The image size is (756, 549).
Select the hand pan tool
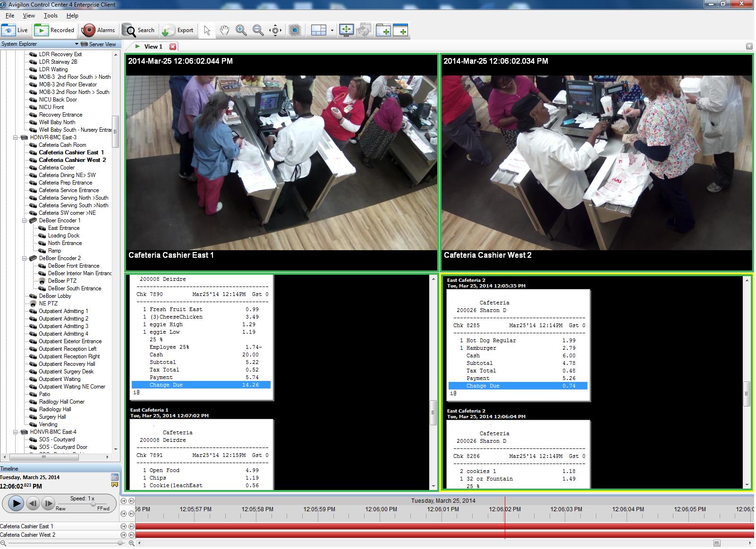pyautogui.click(x=224, y=30)
